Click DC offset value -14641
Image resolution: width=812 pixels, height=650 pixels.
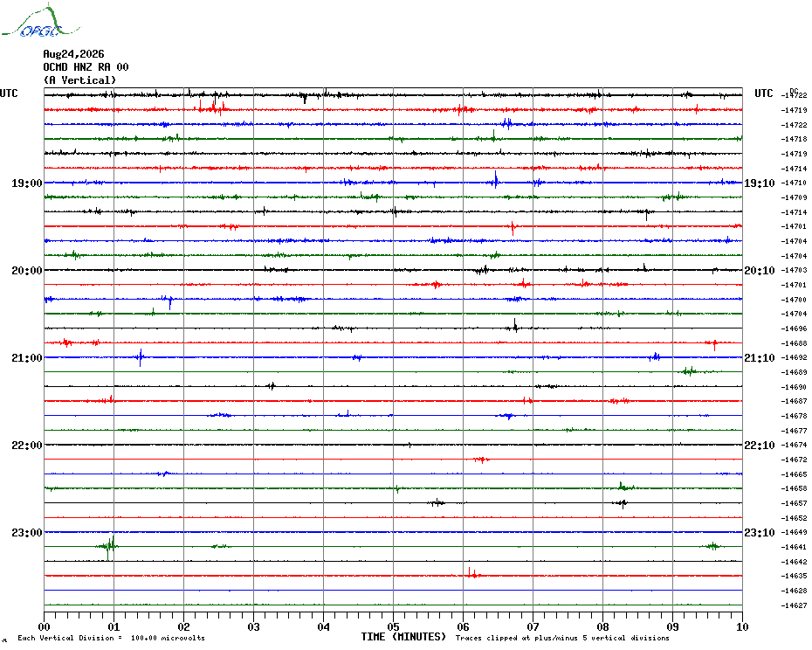(x=794, y=548)
